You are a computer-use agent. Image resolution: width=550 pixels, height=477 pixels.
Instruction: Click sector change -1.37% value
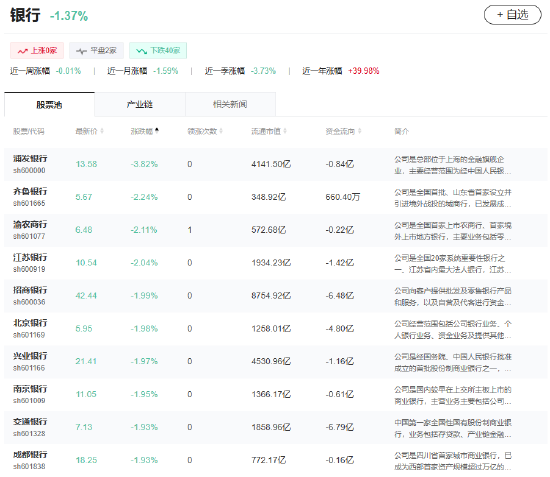[x=69, y=16]
